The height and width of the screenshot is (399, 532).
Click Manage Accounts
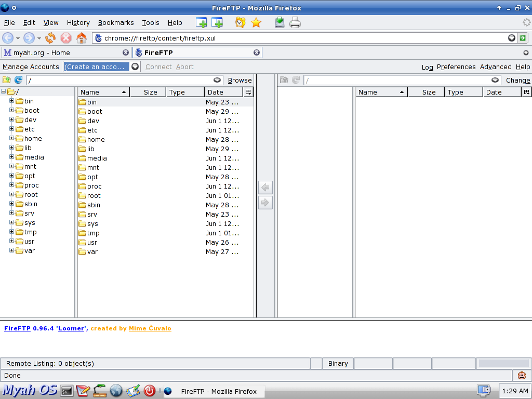(x=31, y=67)
